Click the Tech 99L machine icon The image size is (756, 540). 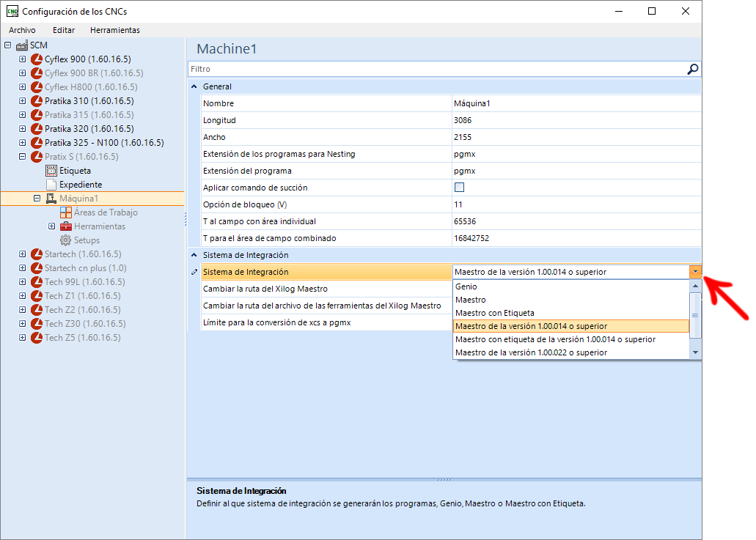[x=37, y=282]
